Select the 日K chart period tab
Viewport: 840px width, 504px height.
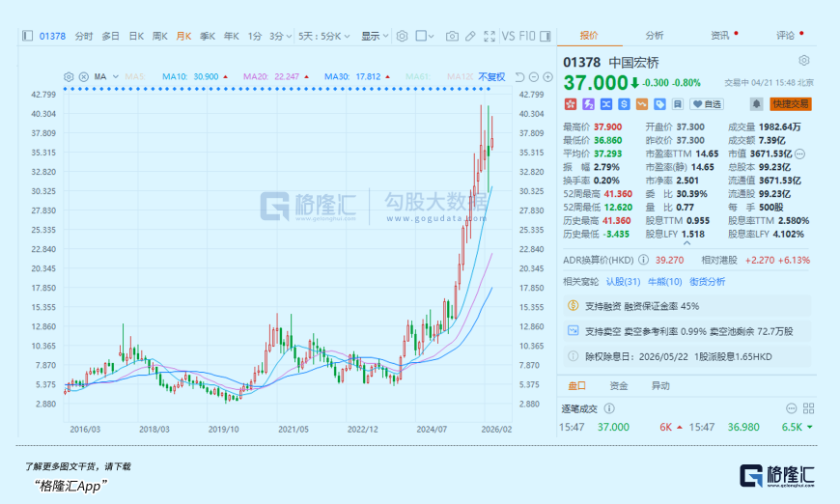point(136,36)
